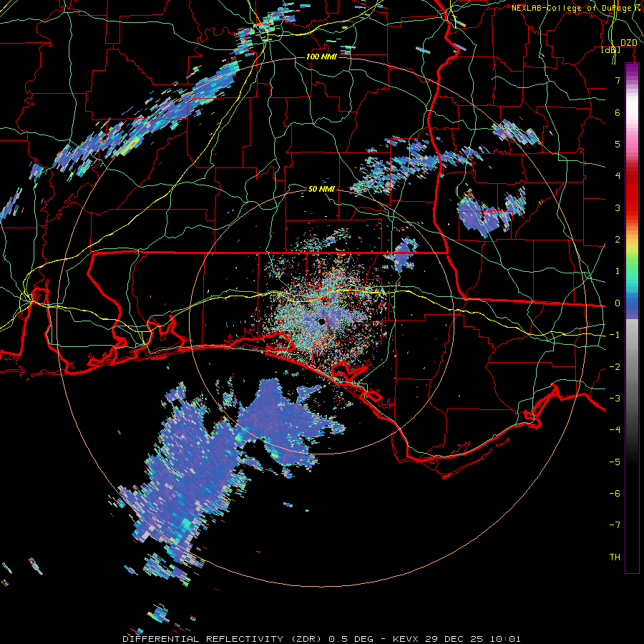Click the "TH" label at scale bottom
Viewport: 644px width, 644px height.
point(615,557)
